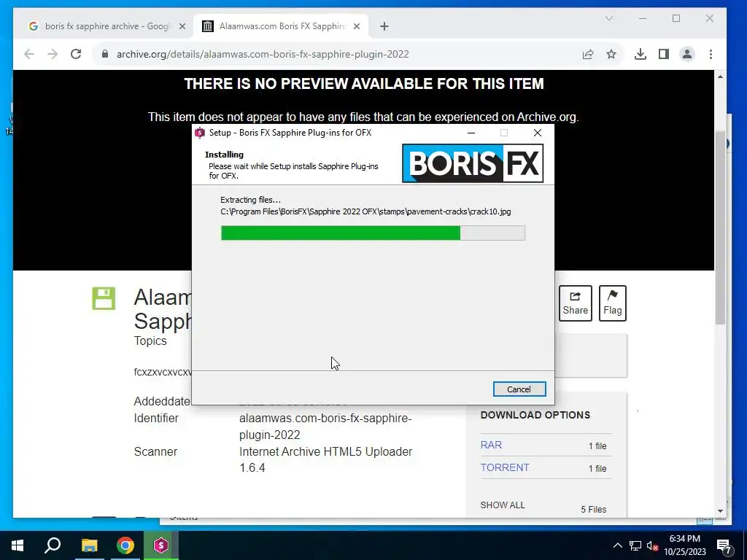Click the 'Internet Archive HTML5 Uploader' text
Screen dimensions: 747x560
(325, 451)
